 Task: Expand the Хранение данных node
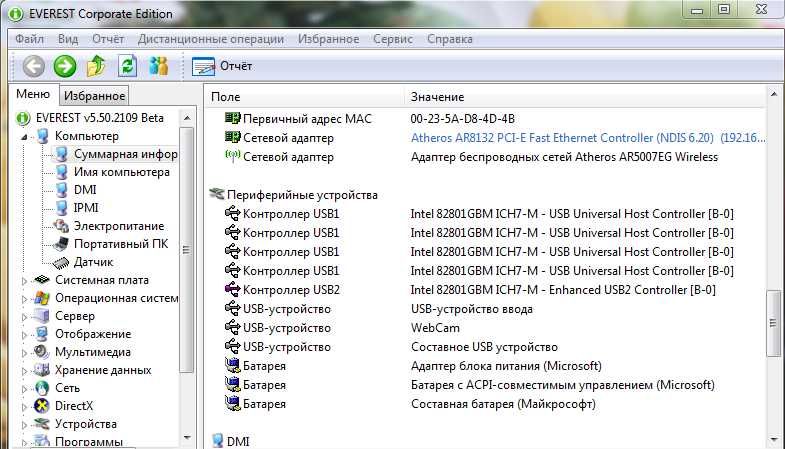pyautogui.click(x=24, y=371)
